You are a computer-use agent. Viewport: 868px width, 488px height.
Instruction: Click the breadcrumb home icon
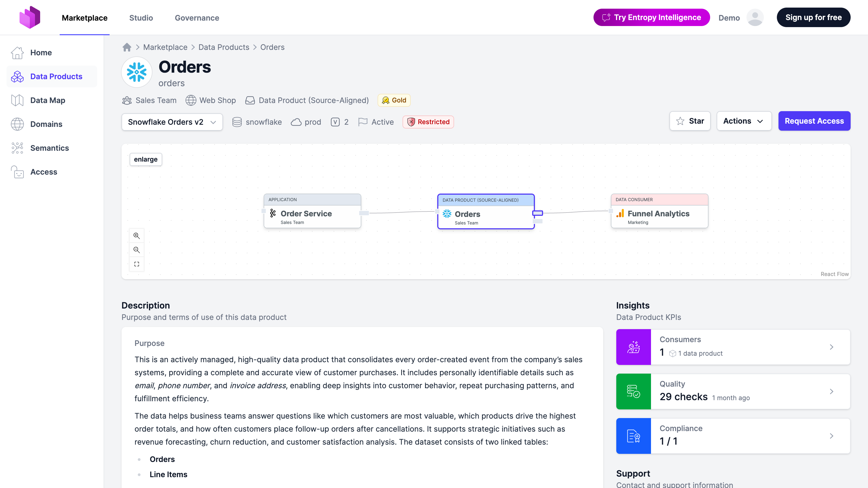pos(127,47)
